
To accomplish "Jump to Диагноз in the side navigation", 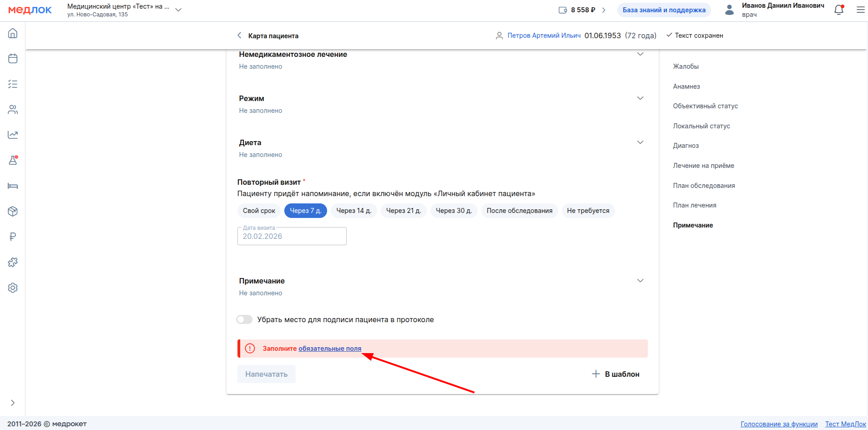I will tap(686, 146).
